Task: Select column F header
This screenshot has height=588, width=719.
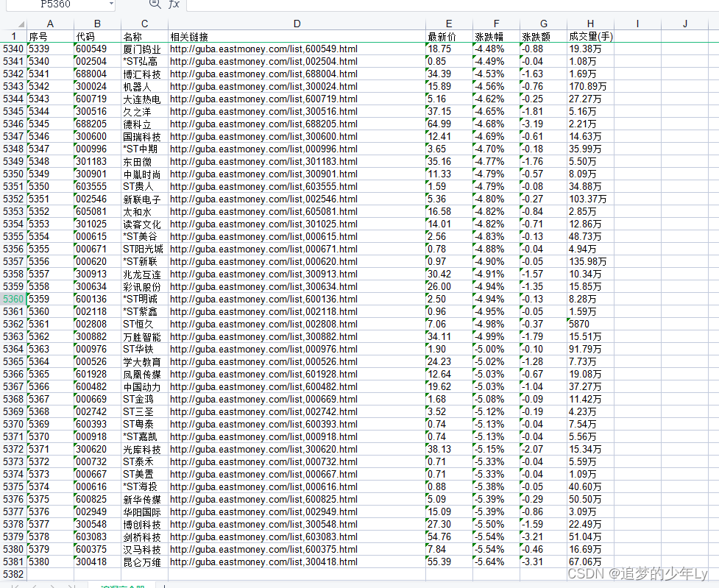Action: [496, 24]
